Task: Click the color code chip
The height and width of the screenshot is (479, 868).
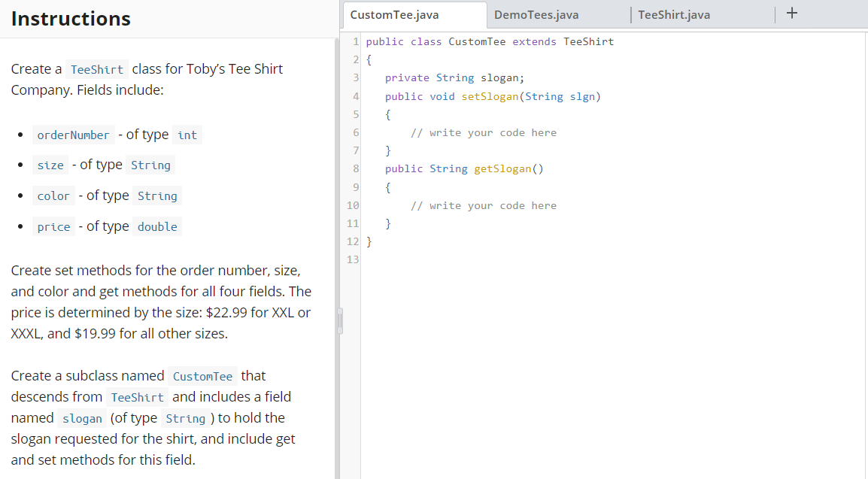Action: click(53, 196)
